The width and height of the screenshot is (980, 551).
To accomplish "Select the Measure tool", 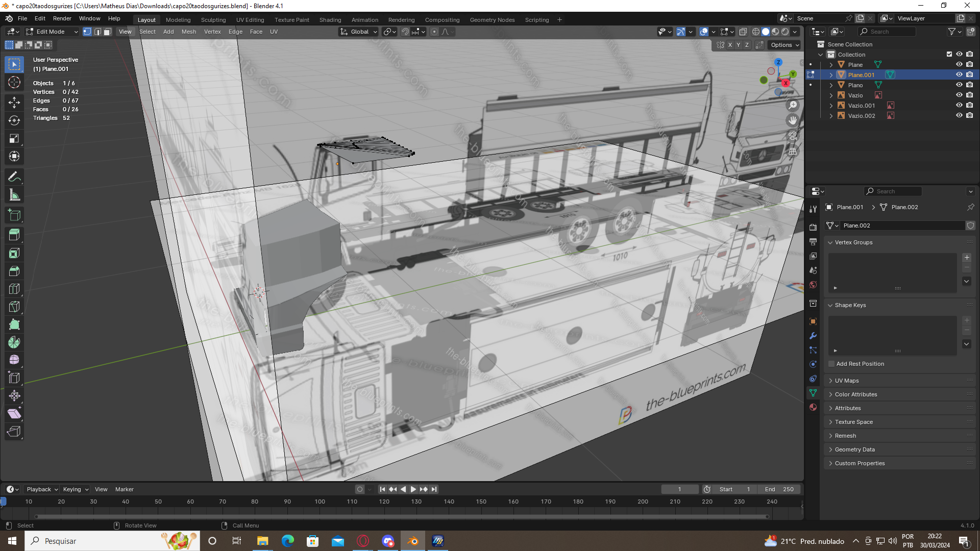I will 14,195.
